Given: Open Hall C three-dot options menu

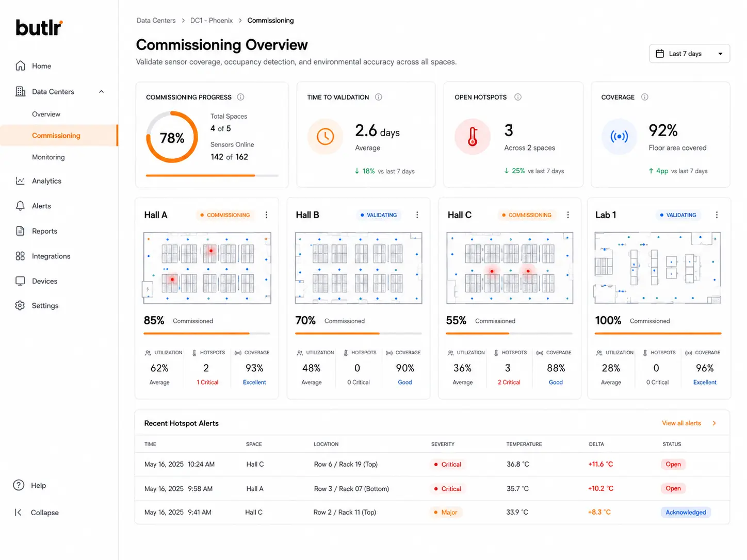Looking at the screenshot, I should tap(568, 215).
